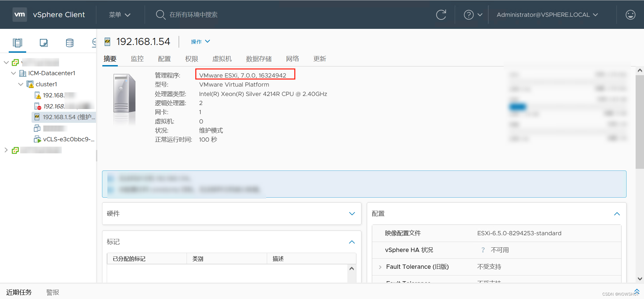Viewport: 644px width, 299px height.
Task: Click the disconnected host icon with red mark
Action: coord(38,106)
